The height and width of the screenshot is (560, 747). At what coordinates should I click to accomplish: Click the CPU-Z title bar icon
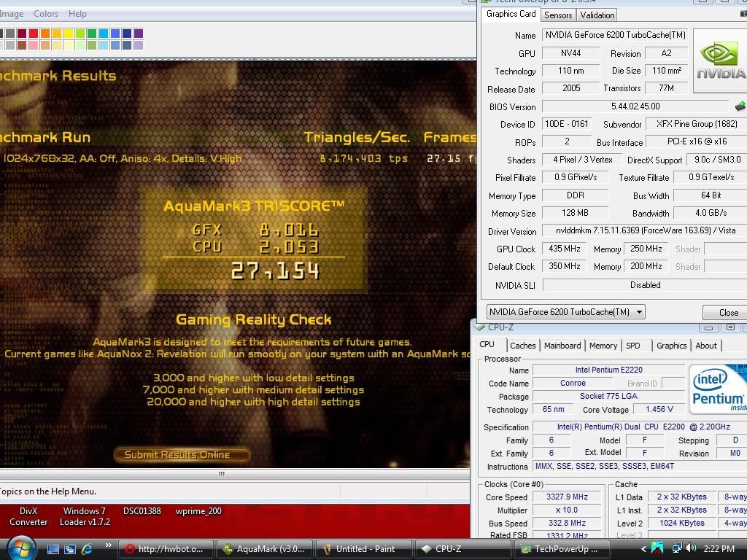[479, 327]
